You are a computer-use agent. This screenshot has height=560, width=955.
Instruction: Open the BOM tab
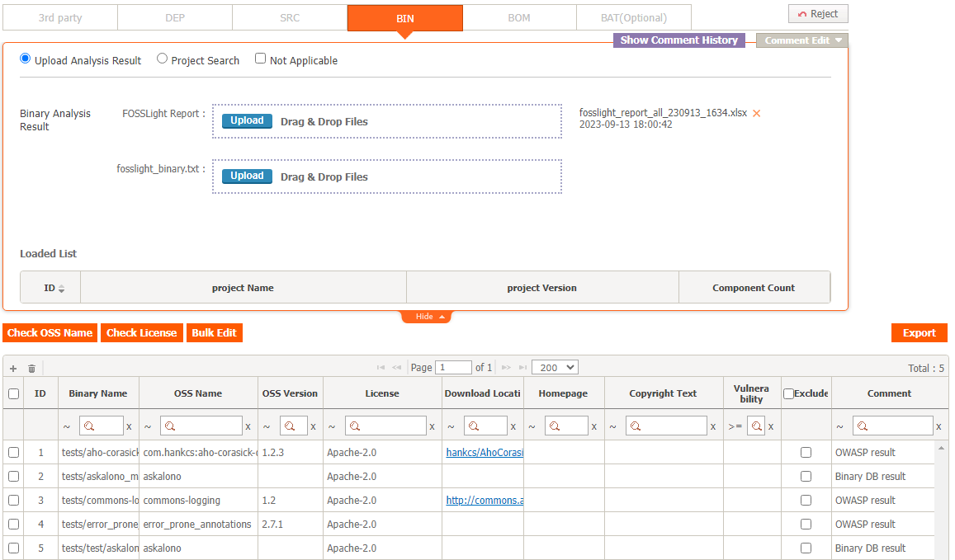pos(518,17)
